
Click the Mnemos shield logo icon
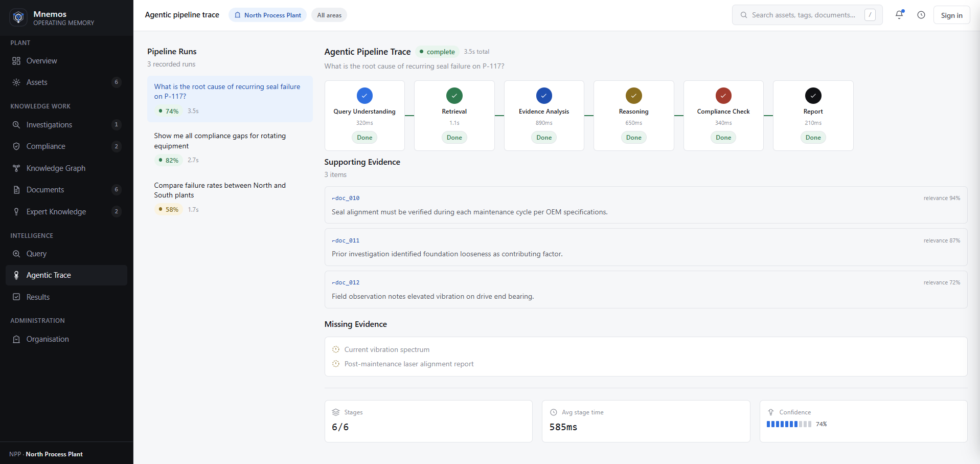(19, 17)
